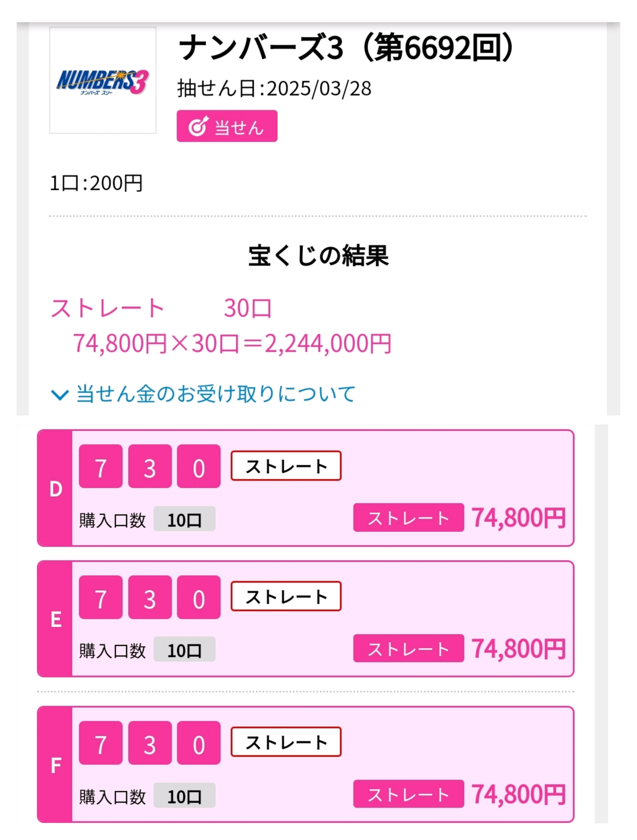Click white ストレート type box in row F
The image size is (637, 840).
pyautogui.click(x=286, y=742)
